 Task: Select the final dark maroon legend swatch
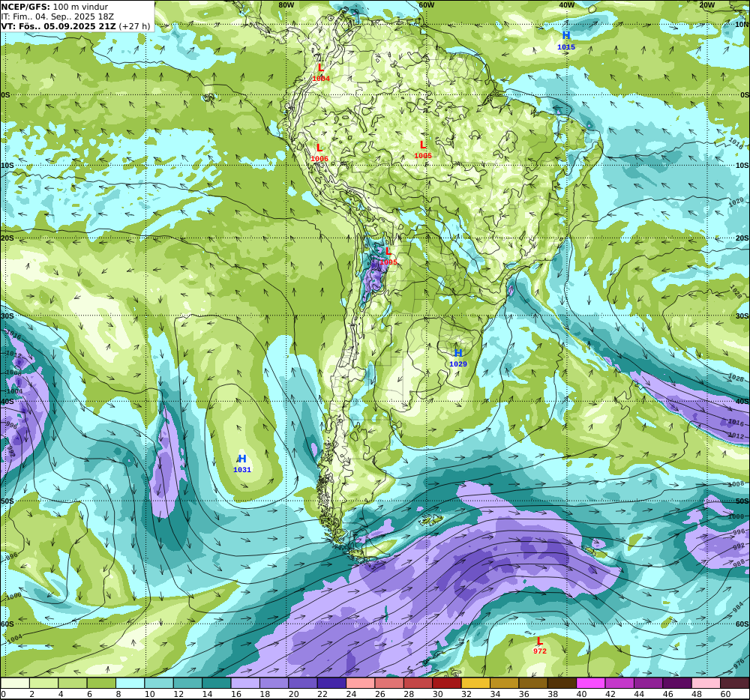735,683
